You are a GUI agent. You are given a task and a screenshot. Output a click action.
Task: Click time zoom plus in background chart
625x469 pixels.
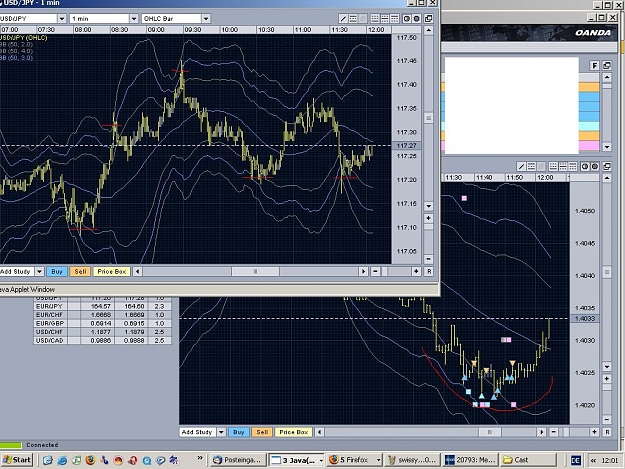pos(594,432)
